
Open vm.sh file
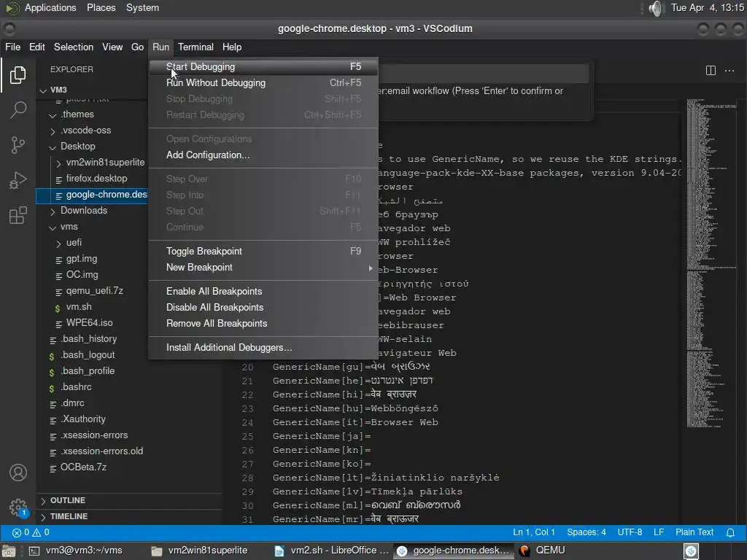79,307
